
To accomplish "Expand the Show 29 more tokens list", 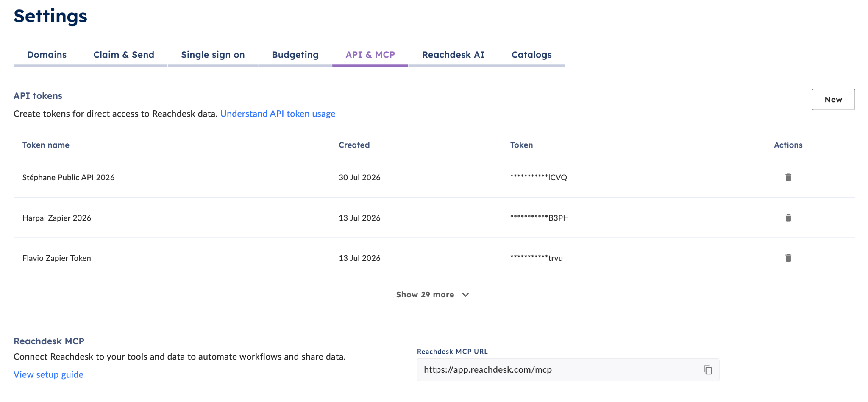I will pos(432,295).
